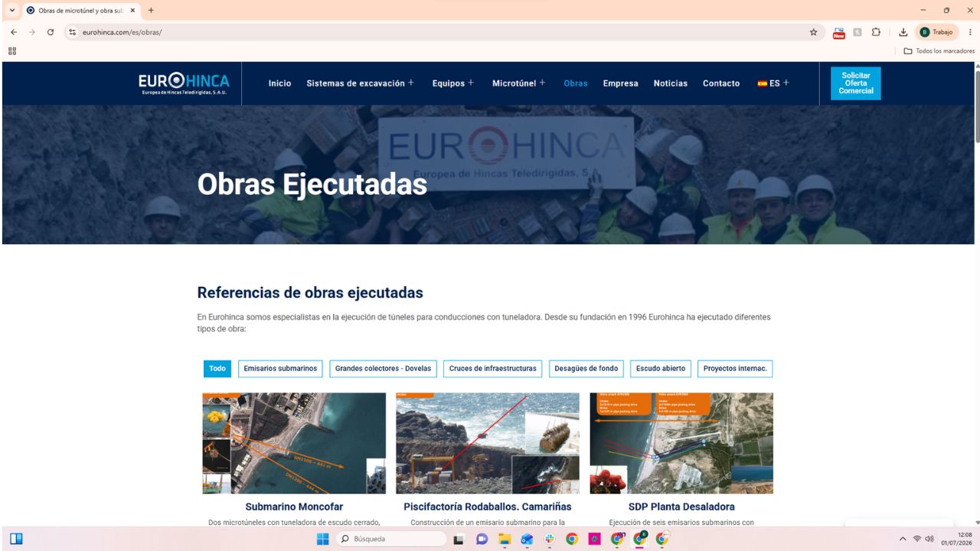Select the Obras menu item
980x551 pixels.
point(576,83)
